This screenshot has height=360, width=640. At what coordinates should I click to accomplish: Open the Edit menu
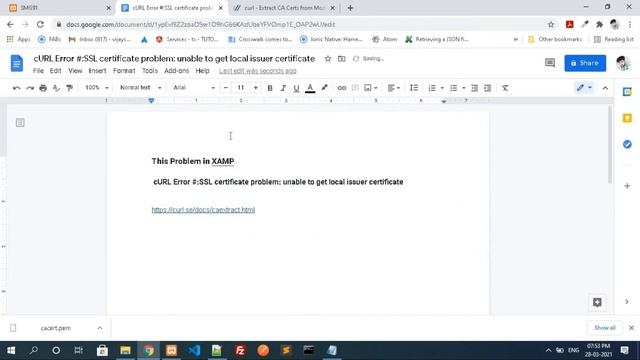tap(56, 71)
